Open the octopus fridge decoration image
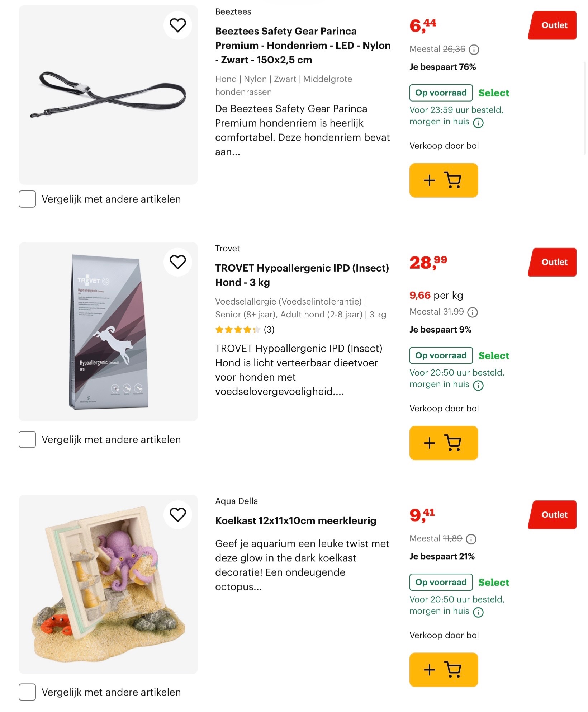588x712 pixels. (x=108, y=584)
